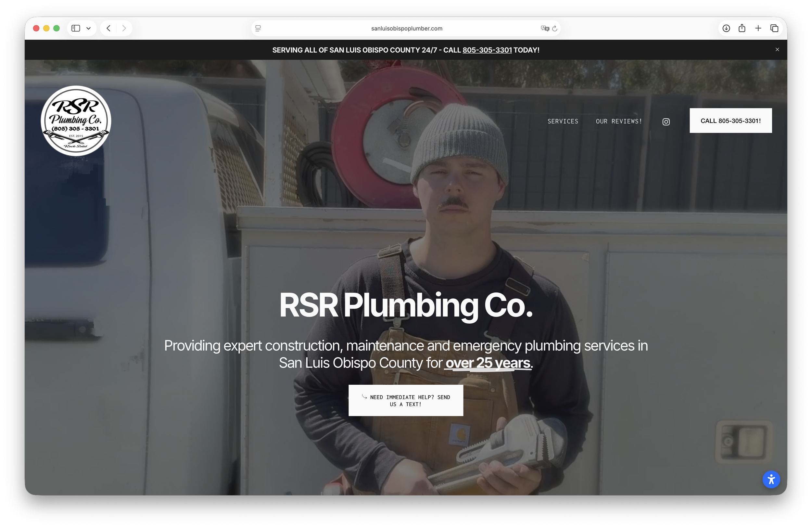Go forward with the forward arrow
Viewport: 812px width, 528px height.
point(124,28)
